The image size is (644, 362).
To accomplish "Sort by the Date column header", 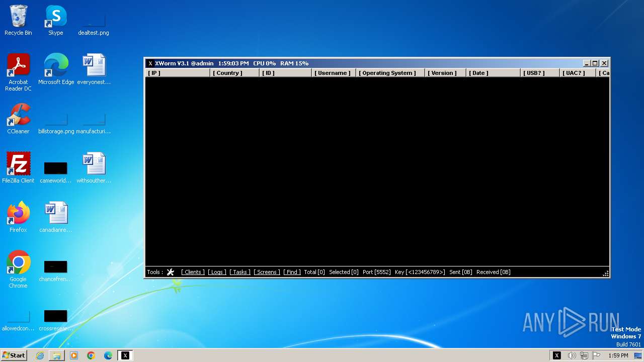I will click(x=493, y=73).
